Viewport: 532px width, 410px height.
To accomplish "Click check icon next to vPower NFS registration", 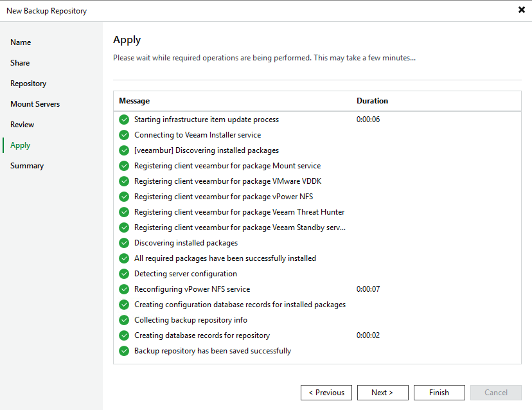I will tap(124, 197).
